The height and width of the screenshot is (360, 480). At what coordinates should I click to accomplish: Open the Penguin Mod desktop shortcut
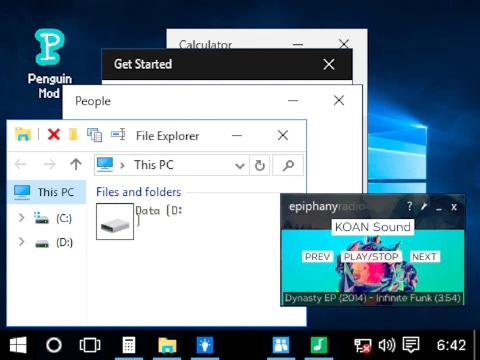pyautogui.click(x=50, y=63)
